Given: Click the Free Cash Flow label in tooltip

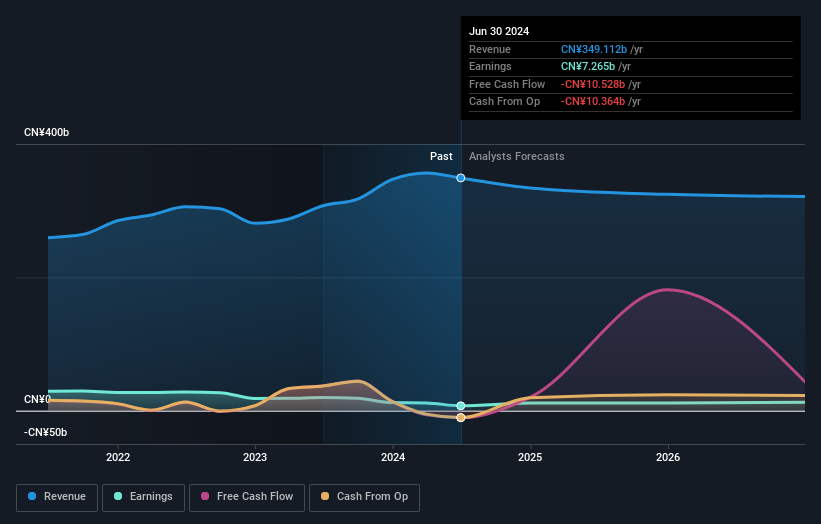Looking at the screenshot, I should tap(507, 84).
